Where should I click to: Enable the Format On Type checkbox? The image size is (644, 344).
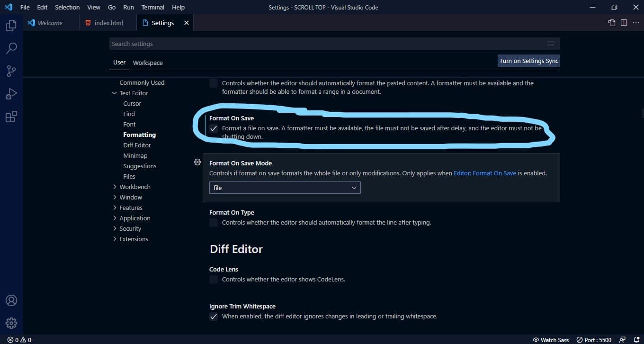coord(213,222)
